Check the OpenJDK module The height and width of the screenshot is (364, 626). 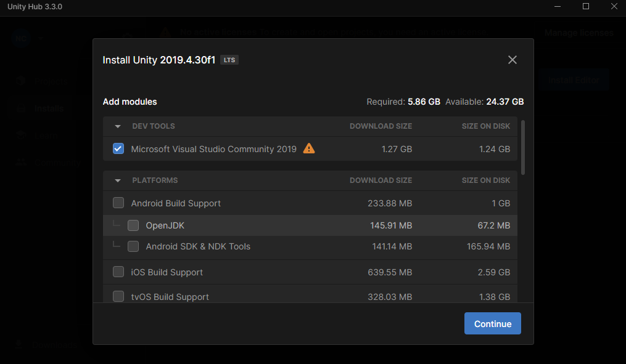[x=133, y=225]
